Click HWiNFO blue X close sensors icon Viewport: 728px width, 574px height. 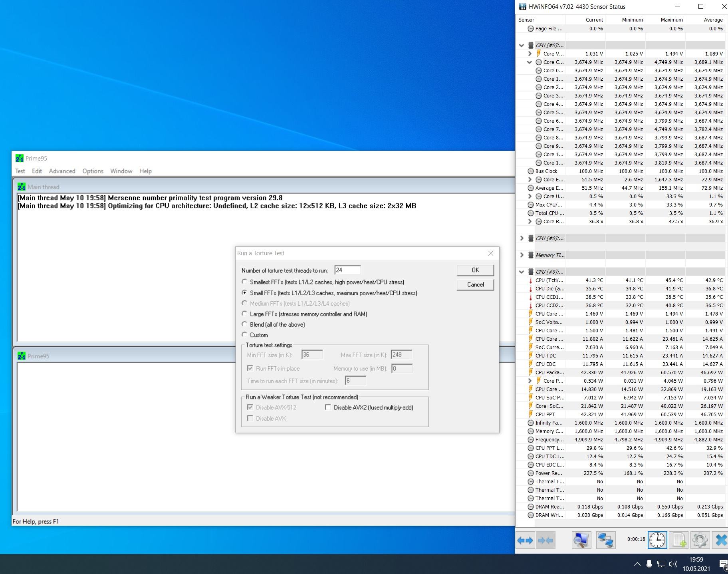(x=720, y=540)
